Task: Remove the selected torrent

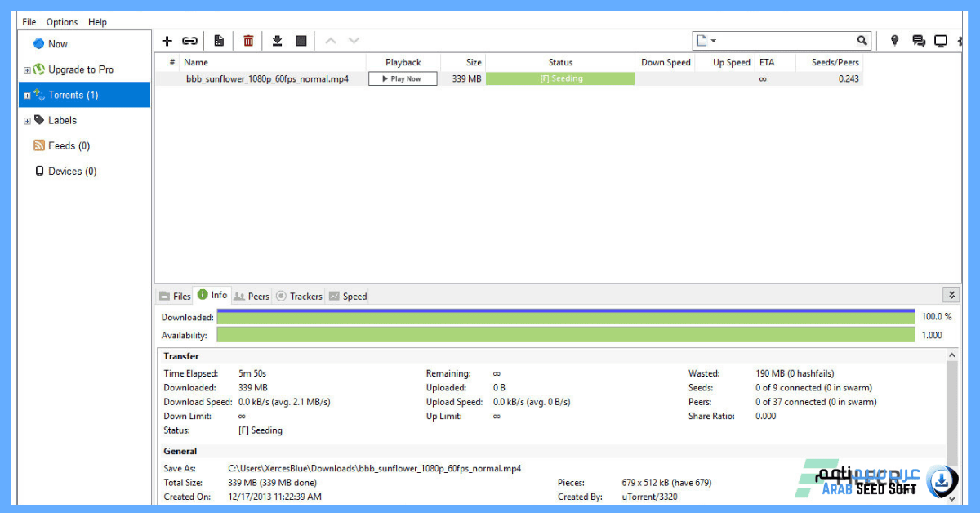Action: tap(248, 40)
